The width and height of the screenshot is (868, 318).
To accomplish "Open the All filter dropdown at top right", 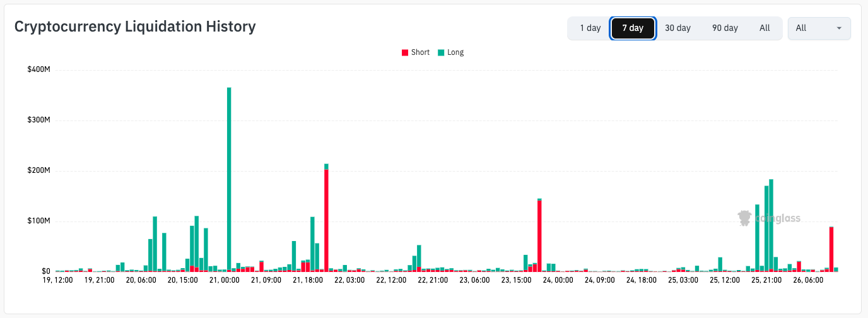I will click(819, 28).
